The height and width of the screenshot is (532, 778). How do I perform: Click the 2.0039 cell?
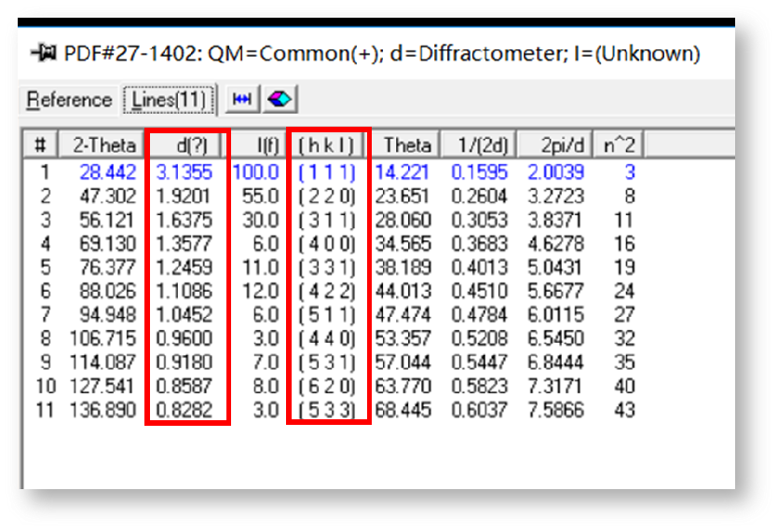tap(555, 172)
